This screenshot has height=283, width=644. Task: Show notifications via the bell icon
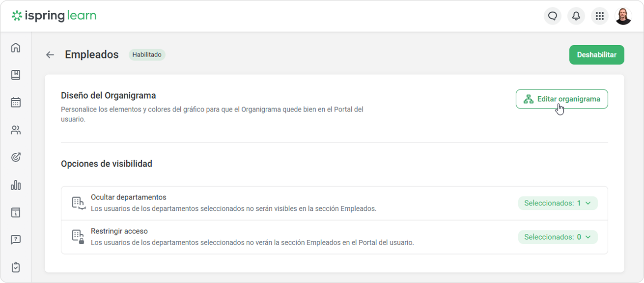pos(576,16)
